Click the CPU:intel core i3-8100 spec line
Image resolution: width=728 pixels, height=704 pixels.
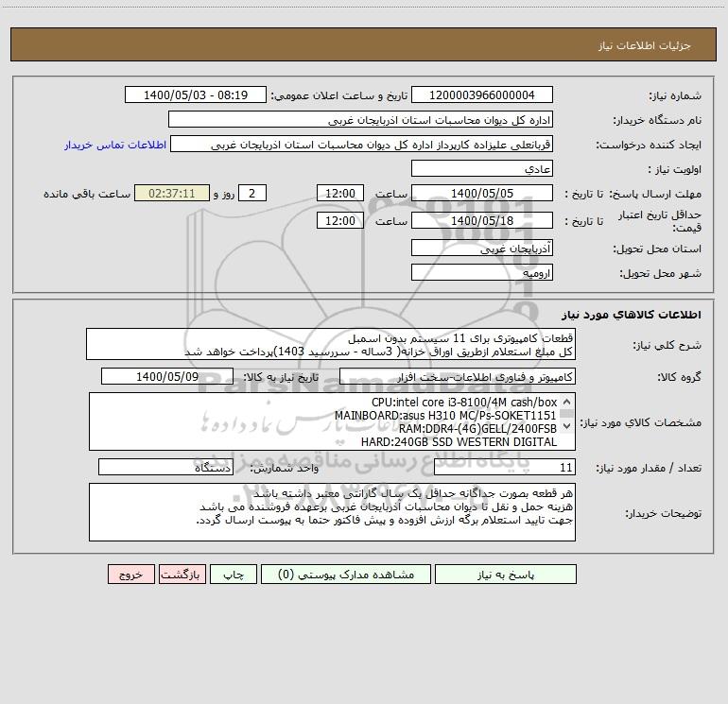(464, 403)
